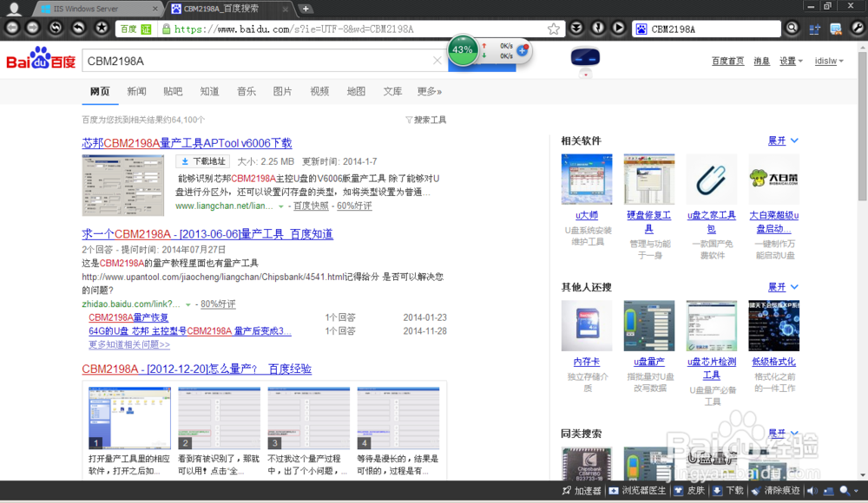Click the scrollbar down arrow

pyautogui.click(x=863, y=475)
